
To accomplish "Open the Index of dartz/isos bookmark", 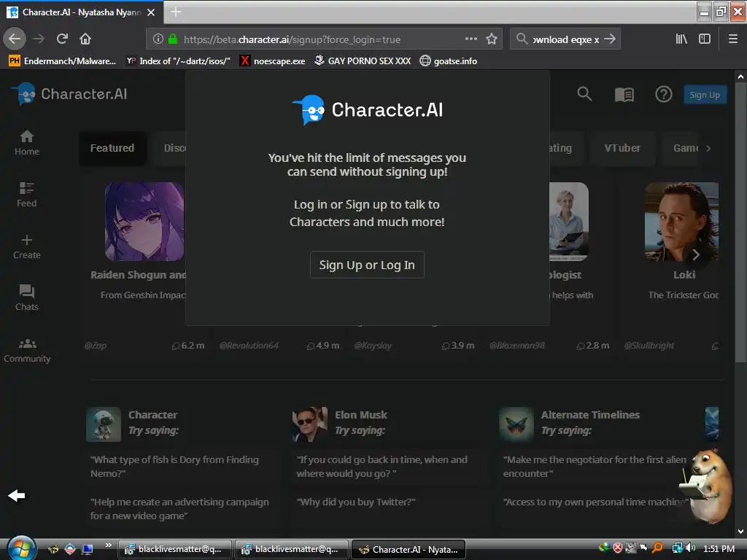I will (x=178, y=61).
